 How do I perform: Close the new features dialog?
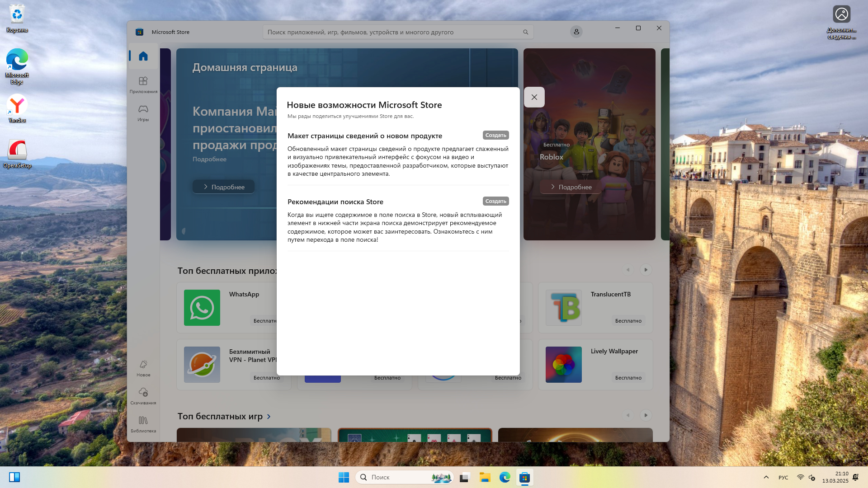click(x=534, y=97)
